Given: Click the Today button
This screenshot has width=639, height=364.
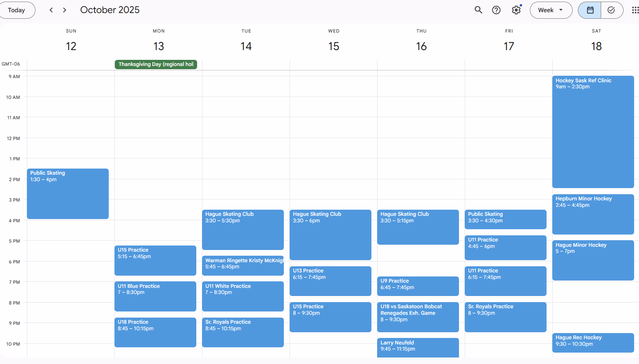Looking at the screenshot, I should (17, 10).
